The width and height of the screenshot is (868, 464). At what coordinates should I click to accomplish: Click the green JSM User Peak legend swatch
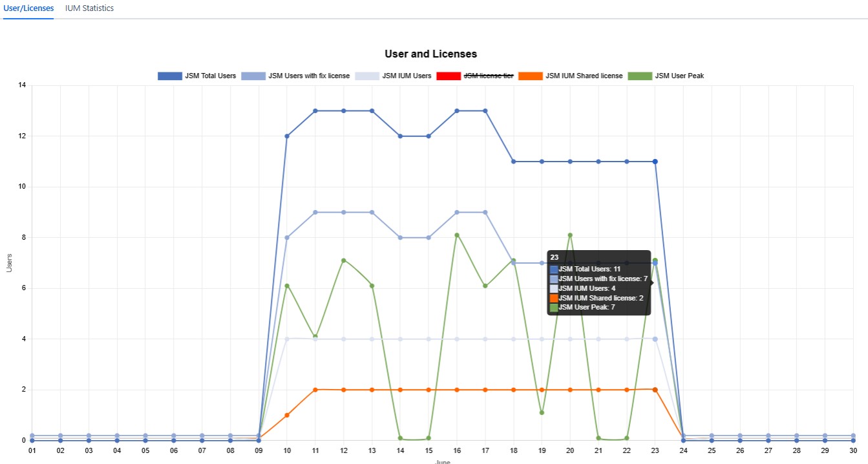click(x=640, y=76)
